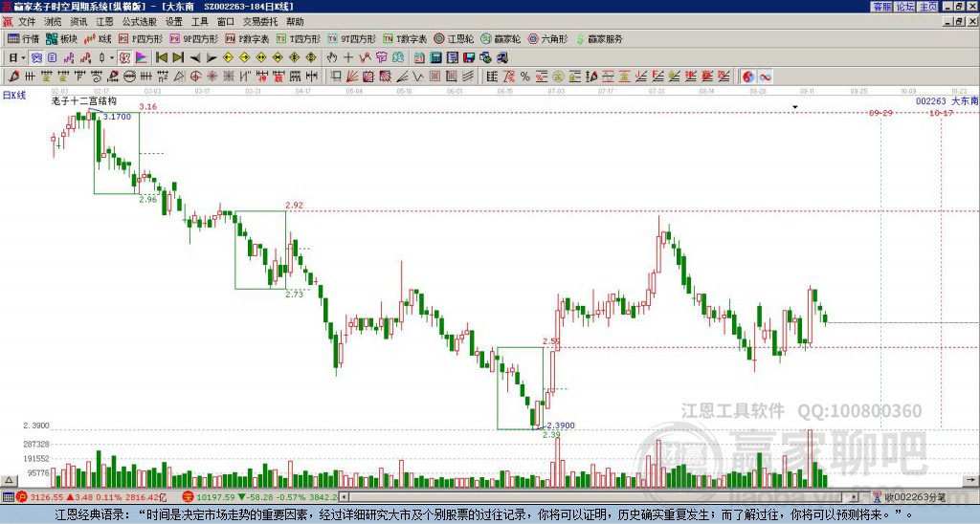Open the 江恩轮 Gann wheel
This screenshot has height=524, width=980.
[x=454, y=38]
